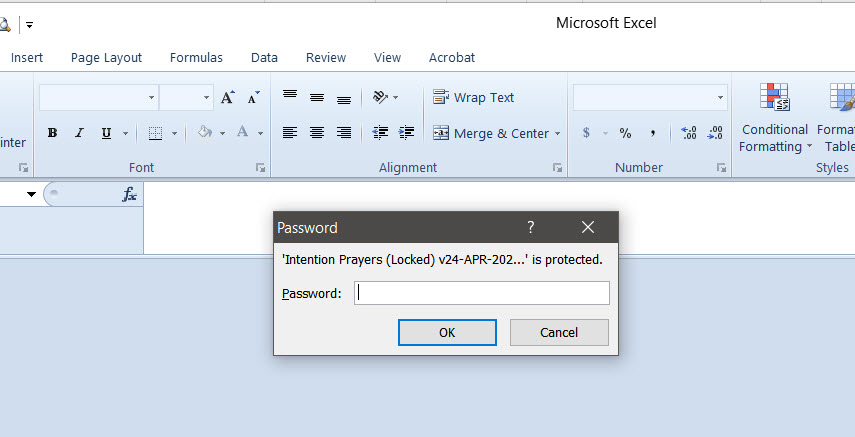Screen dimensions: 855x437
Task: Focus the Password text field
Action: [482, 294]
